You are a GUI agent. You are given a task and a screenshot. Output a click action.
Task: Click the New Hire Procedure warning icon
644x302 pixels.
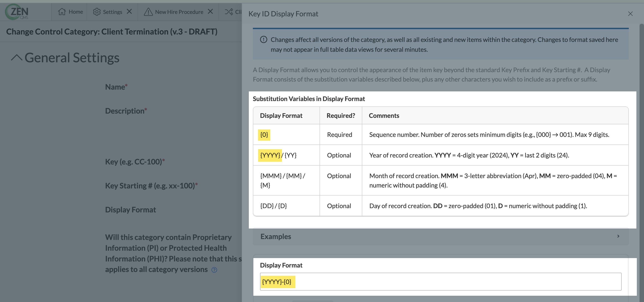(148, 12)
